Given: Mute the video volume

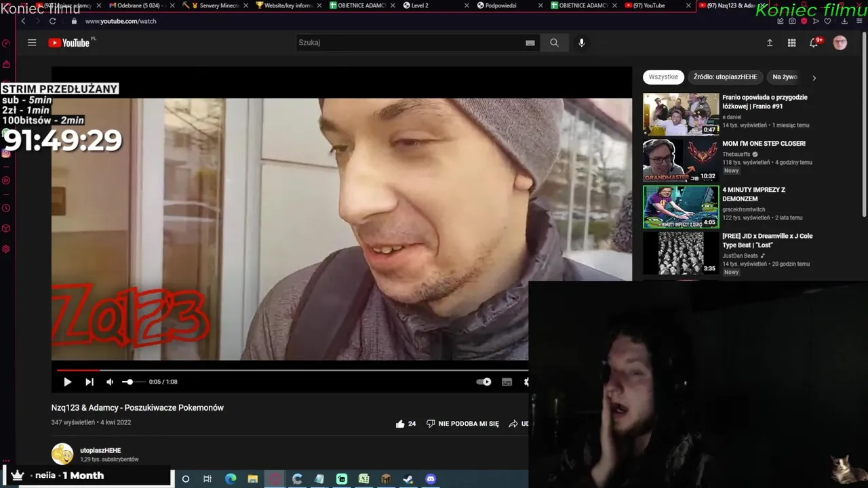Looking at the screenshot, I should [110, 382].
